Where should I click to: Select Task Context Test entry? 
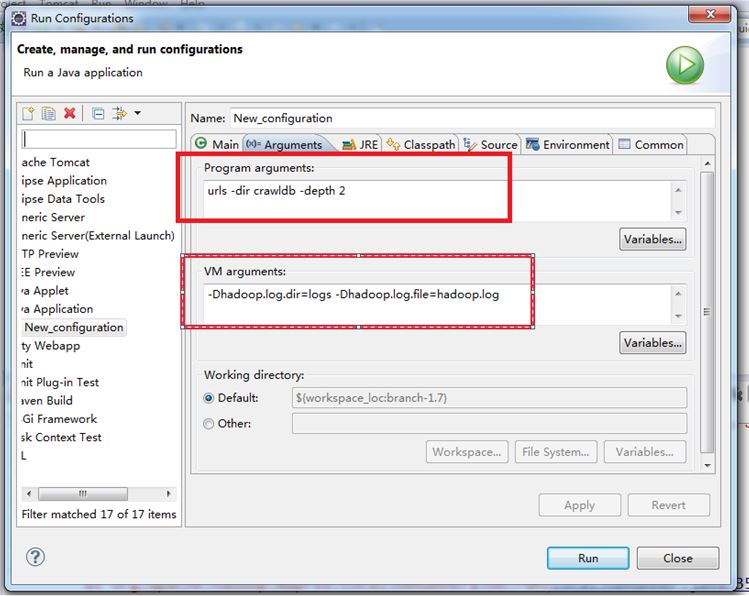click(62, 437)
